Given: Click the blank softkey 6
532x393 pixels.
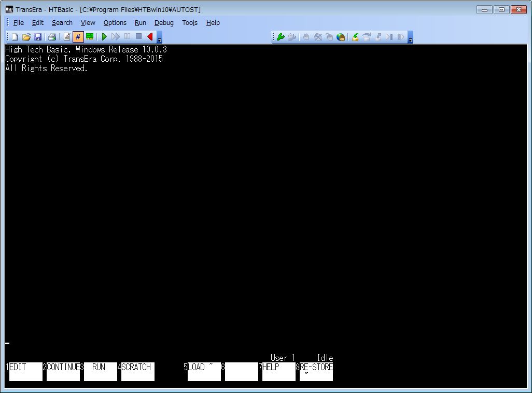Looking at the screenshot, I should tap(242, 372).
